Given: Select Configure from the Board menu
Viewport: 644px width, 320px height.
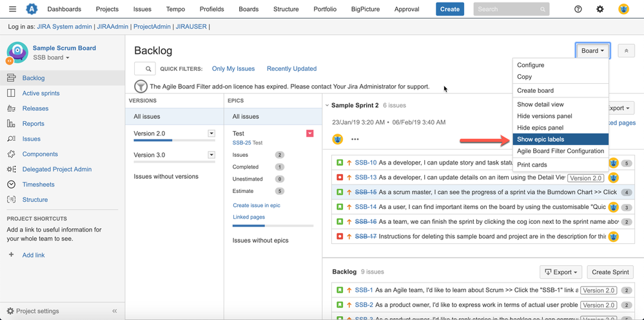Looking at the screenshot, I should pos(560,65).
